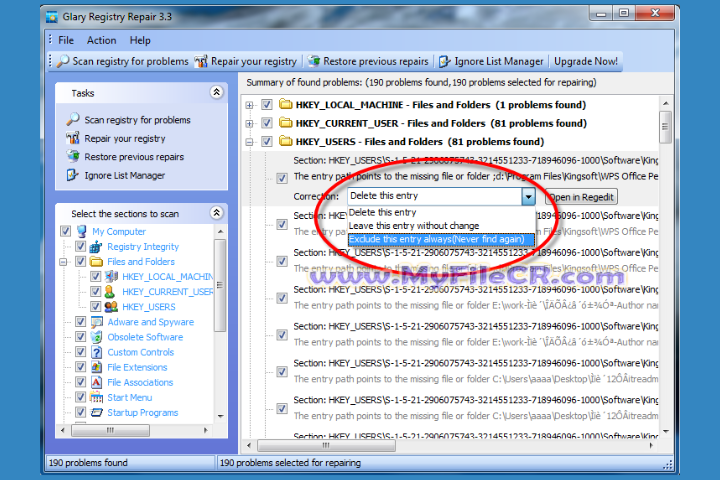The width and height of the screenshot is (720, 480).
Task: Expand the HKEY_CURRENT_USER results group
Action: tap(249, 124)
